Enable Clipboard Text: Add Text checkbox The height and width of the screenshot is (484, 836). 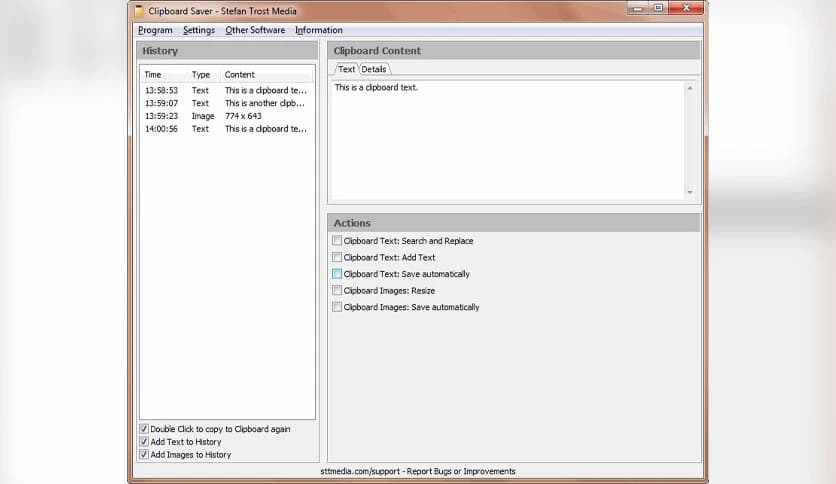tap(337, 257)
